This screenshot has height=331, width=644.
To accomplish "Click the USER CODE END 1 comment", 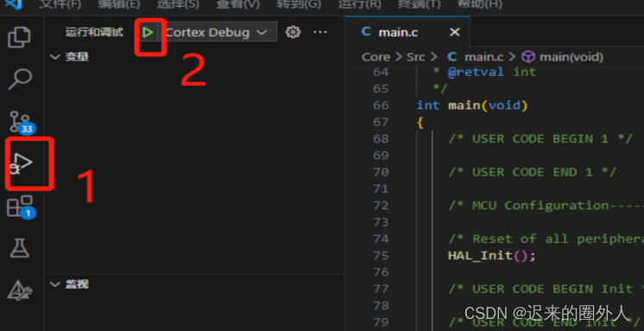I will tap(533, 172).
